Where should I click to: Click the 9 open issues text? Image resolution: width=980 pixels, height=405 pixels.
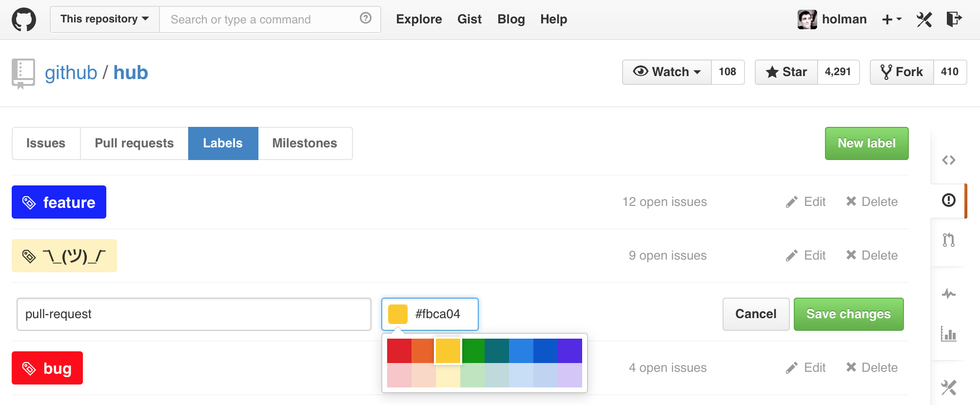coord(667,256)
